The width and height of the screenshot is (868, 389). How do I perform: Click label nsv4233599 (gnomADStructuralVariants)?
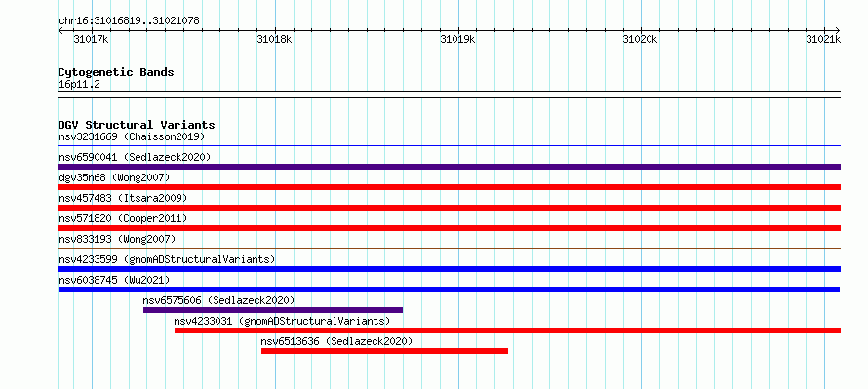coord(167,259)
